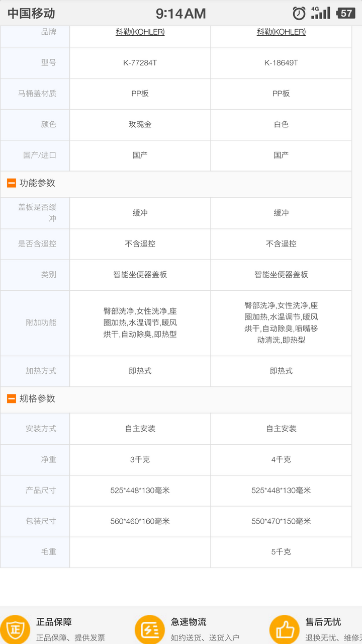Image resolution: width=362 pixels, height=644 pixels.
Task: Tap the 类别 row label
Action: coord(49,275)
